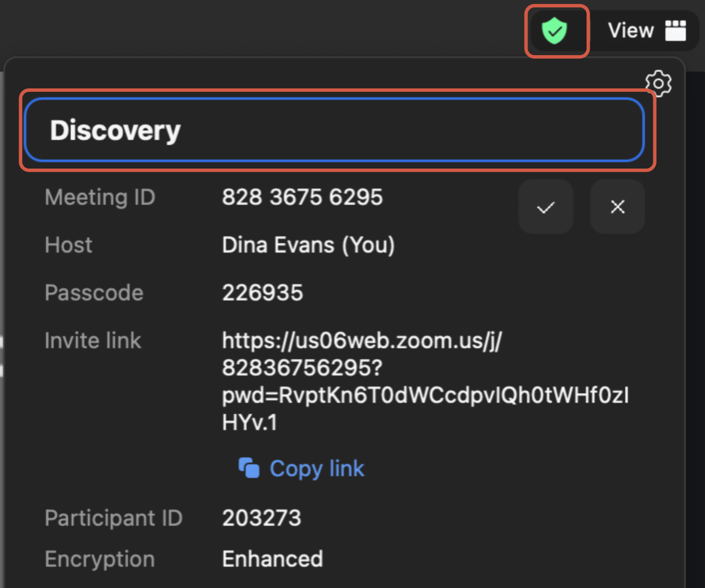
Task: Click the blue copy icon beside Copy link
Action: [x=249, y=469]
